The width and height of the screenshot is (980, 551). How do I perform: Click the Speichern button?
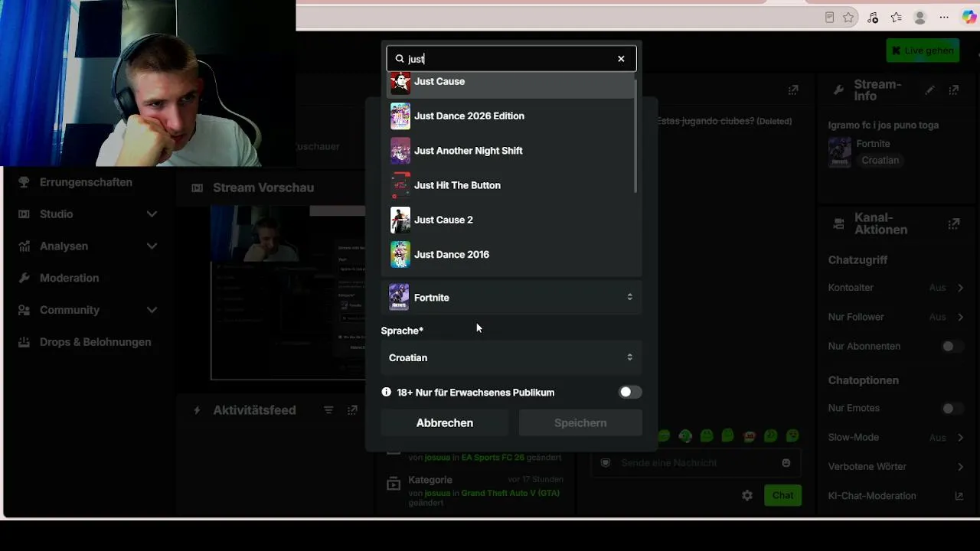(x=580, y=422)
